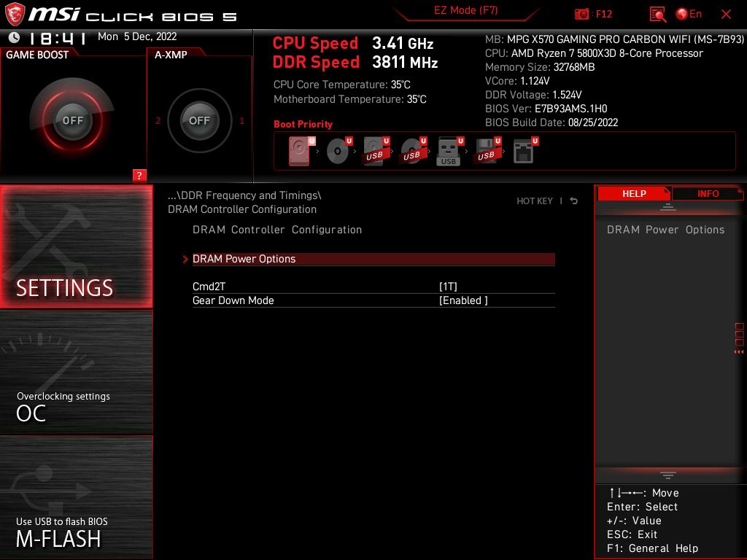Click the Memory Size 32768MB text
Viewport: 747px width, 560px height.
[x=540, y=67]
